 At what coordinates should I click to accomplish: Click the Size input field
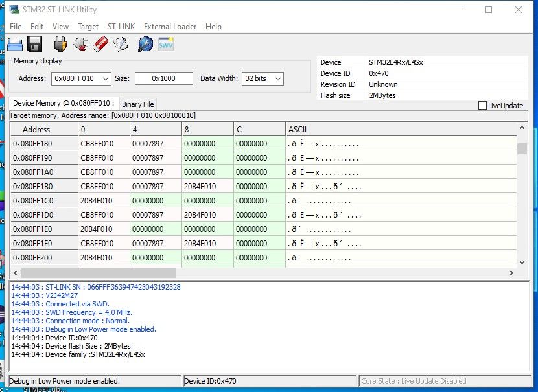pos(163,78)
